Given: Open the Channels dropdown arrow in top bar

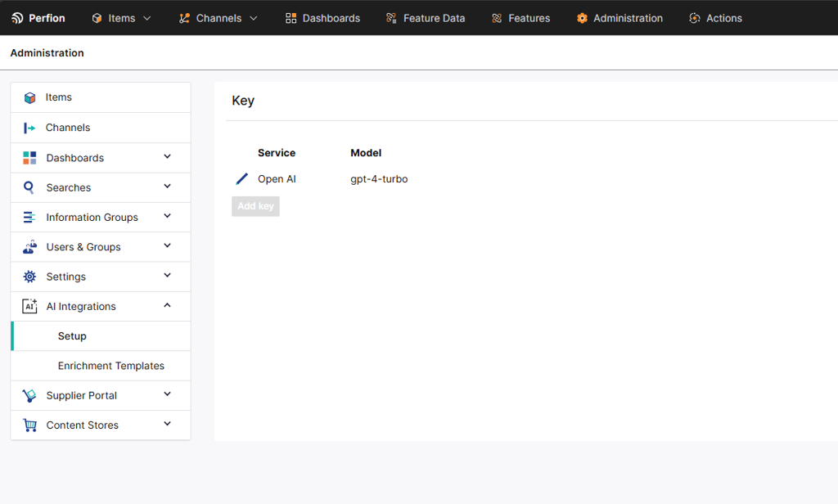Looking at the screenshot, I should click(254, 18).
